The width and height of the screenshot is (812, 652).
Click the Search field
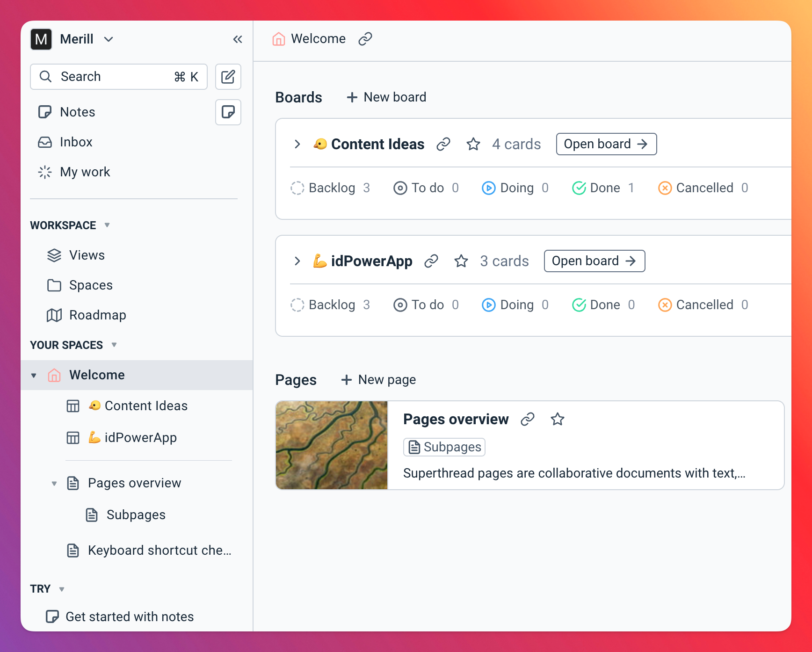(118, 76)
